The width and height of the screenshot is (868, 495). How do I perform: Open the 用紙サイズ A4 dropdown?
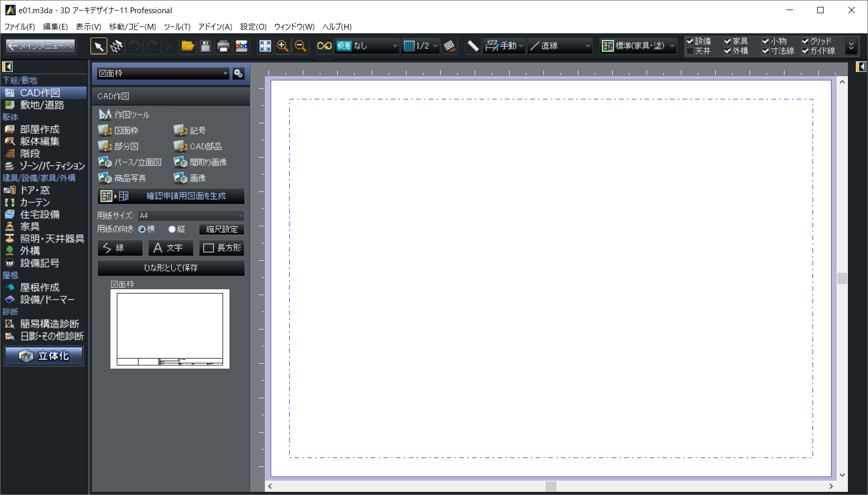(x=190, y=216)
